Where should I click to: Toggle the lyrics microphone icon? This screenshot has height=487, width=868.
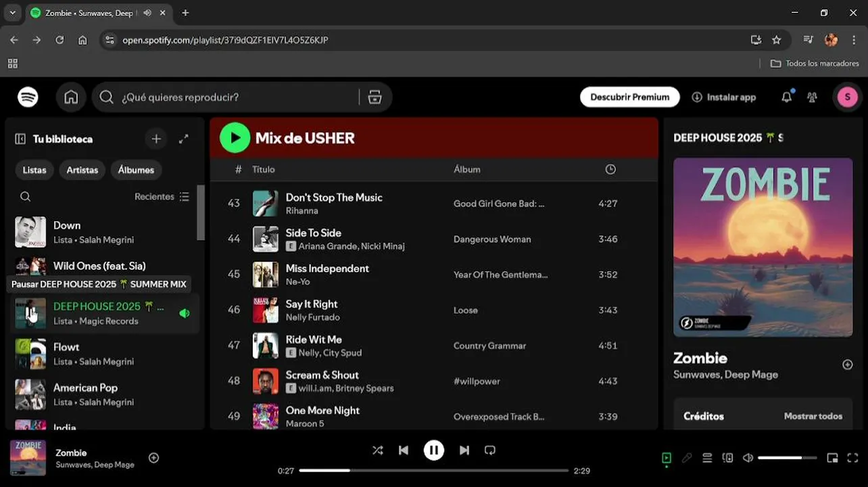(687, 458)
